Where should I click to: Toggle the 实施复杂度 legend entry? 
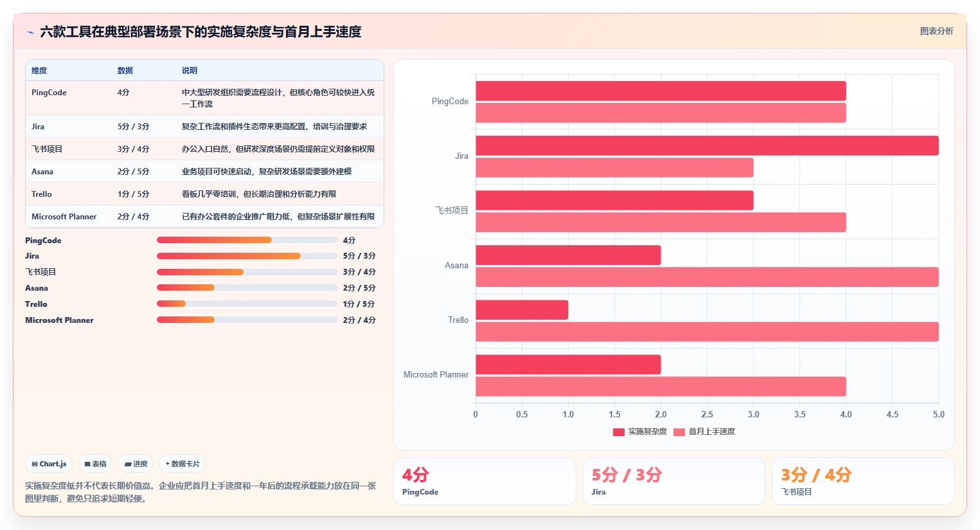coord(640,432)
